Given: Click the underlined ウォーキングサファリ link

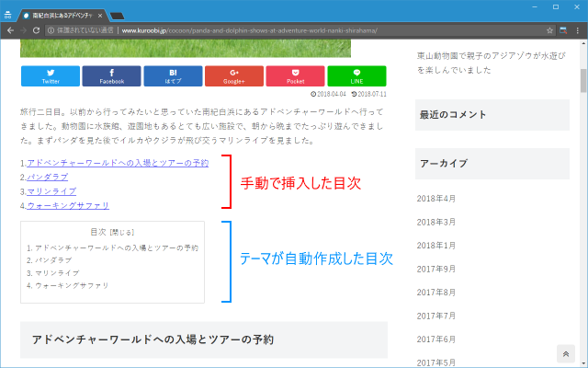Looking at the screenshot, I should click(x=68, y=205).
